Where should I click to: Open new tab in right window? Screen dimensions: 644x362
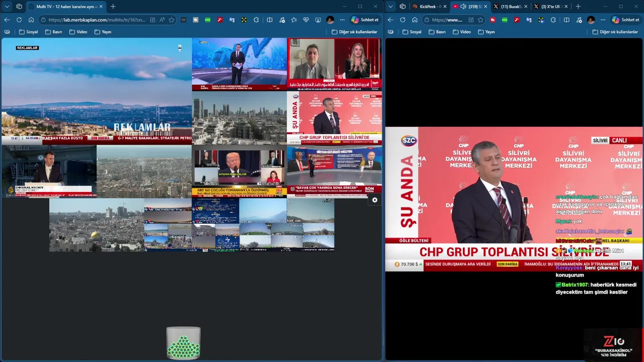(x=578, y=7)
